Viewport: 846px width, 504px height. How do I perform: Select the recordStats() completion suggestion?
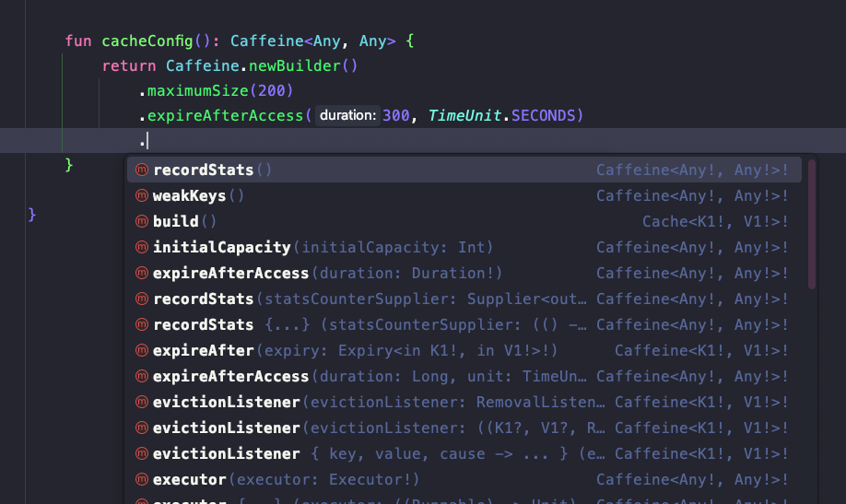tap(464, 170)
